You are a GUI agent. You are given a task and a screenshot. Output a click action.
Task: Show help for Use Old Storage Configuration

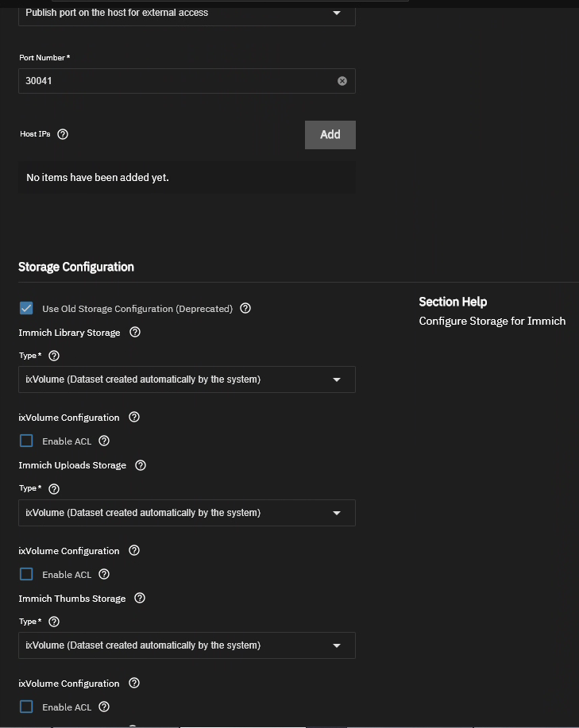click(245, 308)
